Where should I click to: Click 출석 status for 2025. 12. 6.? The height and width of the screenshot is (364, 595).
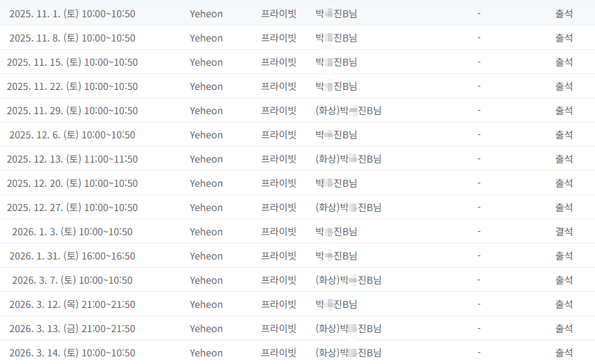(x=564, y=135)
